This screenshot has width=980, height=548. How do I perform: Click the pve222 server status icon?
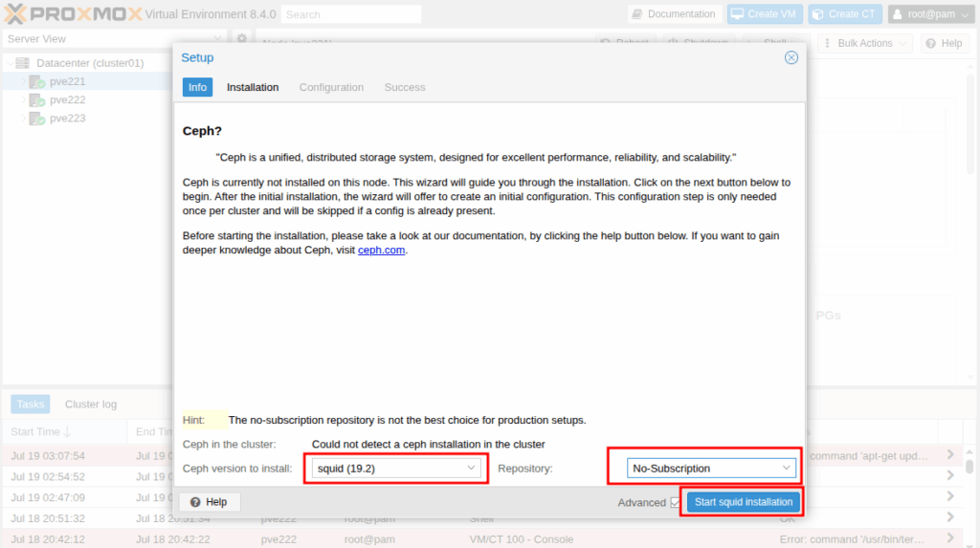pyautogui.click(x=37, y=100)
